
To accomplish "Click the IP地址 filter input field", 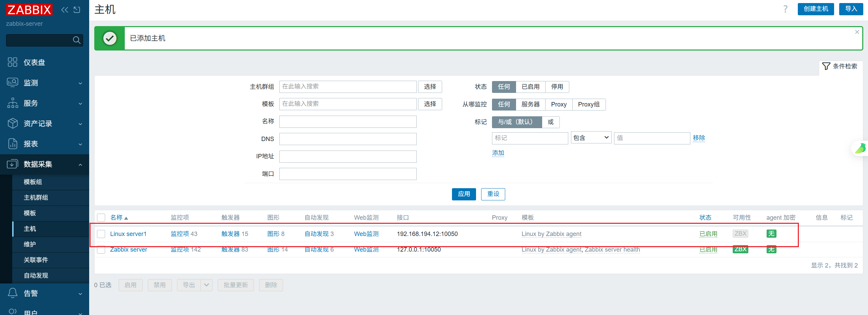I will 348,156.
